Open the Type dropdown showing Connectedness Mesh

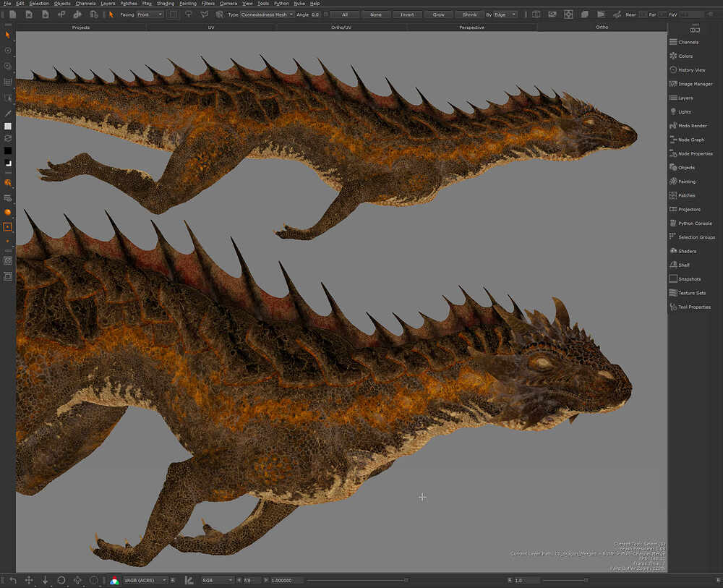[268, 14]
